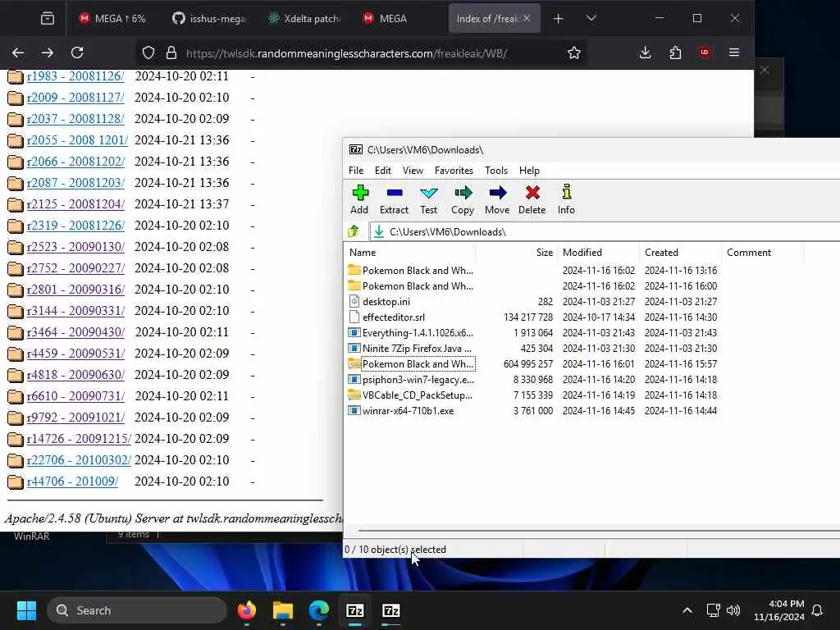
Task: Open the Windows Start menu
Action: coord(26,610)
